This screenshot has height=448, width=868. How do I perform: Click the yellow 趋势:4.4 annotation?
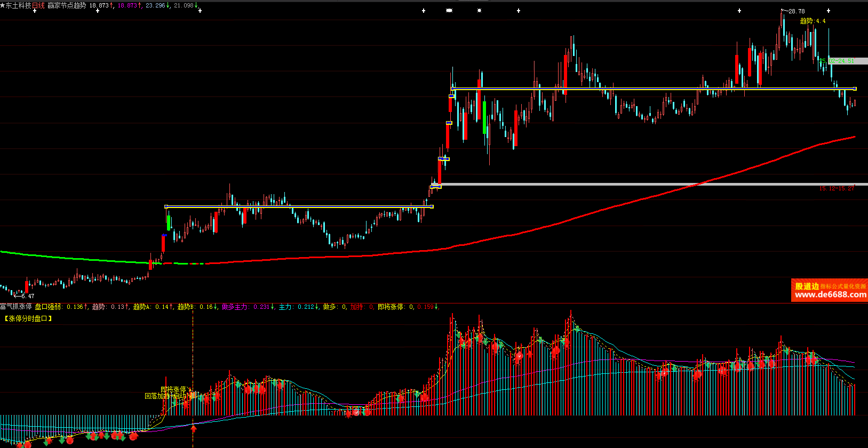pos(813,21)
